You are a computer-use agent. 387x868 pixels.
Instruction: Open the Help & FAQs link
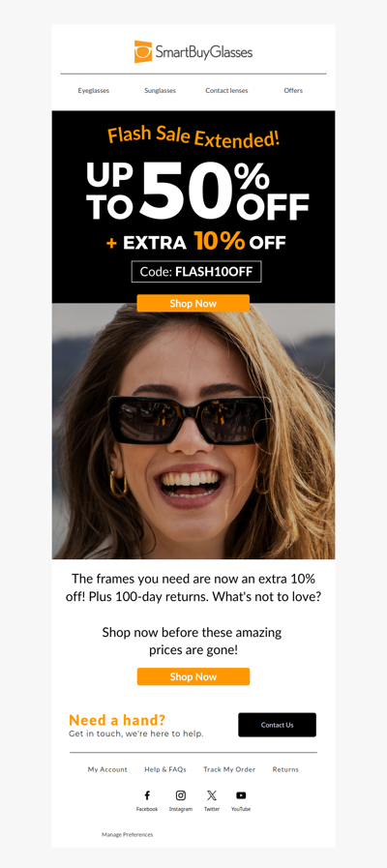coord(165,769)
